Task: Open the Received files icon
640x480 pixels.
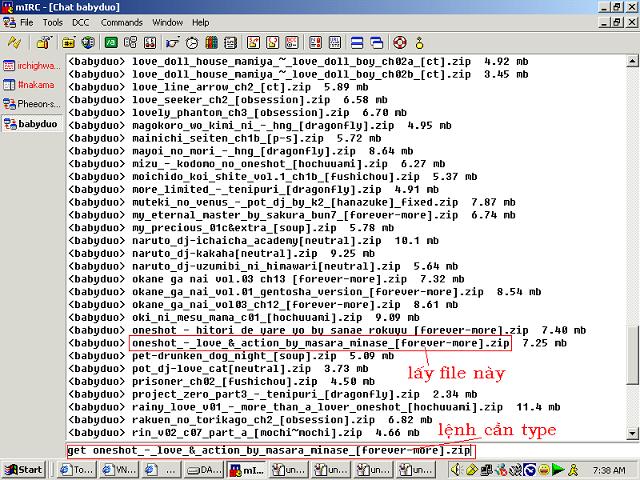Action: tap(316, 42)
